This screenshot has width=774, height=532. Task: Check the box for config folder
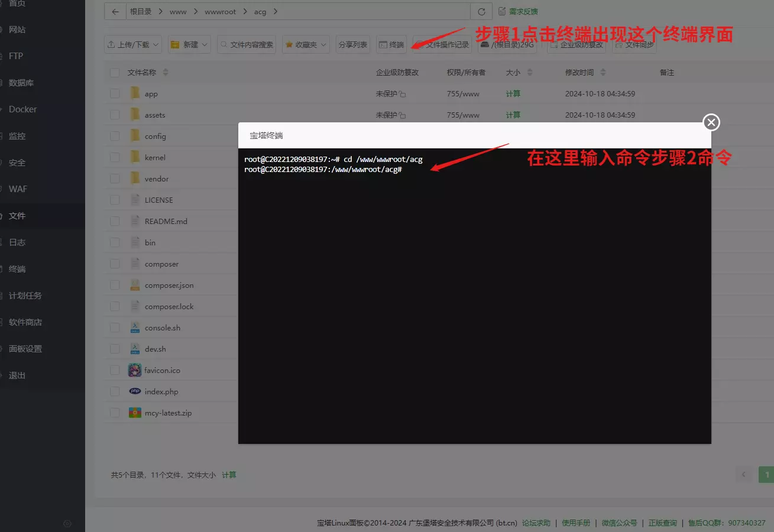115,136
